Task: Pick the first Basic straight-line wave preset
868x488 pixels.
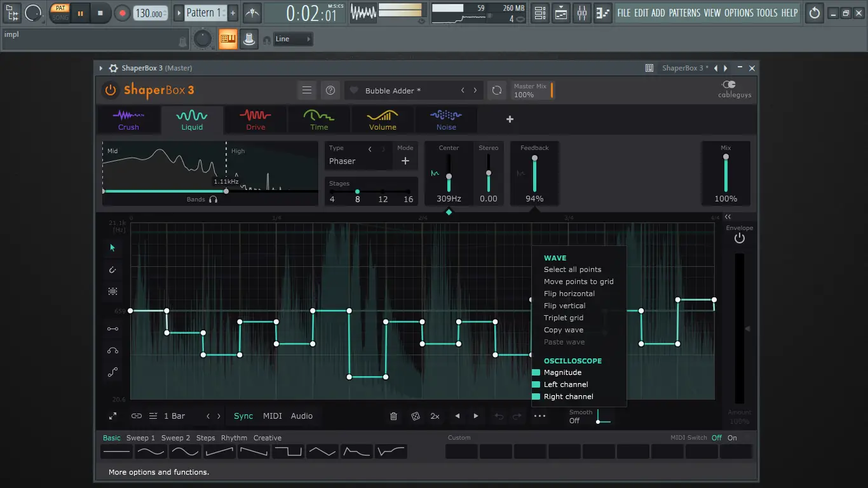Action: tap(117, 452)
